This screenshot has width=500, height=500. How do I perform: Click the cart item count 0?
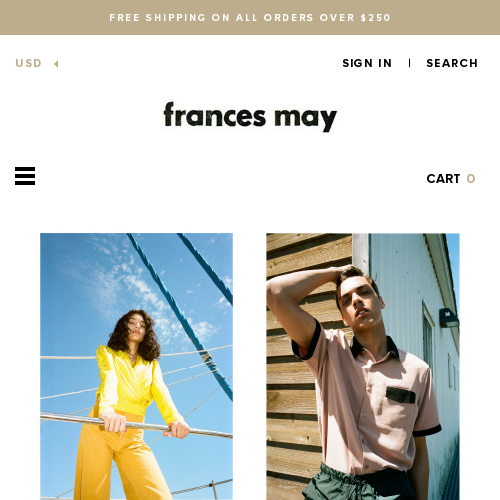(471, 179)
